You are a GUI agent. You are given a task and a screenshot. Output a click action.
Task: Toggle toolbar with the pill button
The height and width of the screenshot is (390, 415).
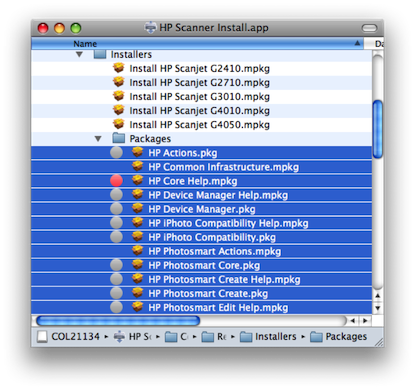(369, 28)
